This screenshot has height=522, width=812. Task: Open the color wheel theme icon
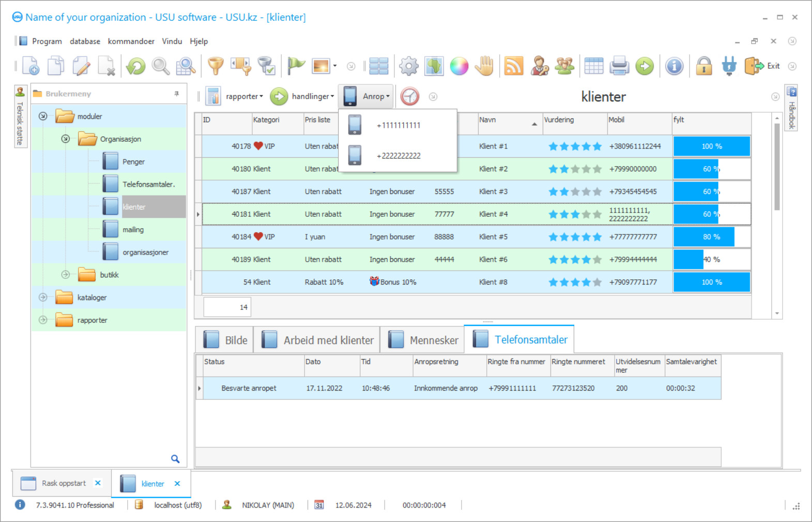pyautogui.click(x=459, y=66)
